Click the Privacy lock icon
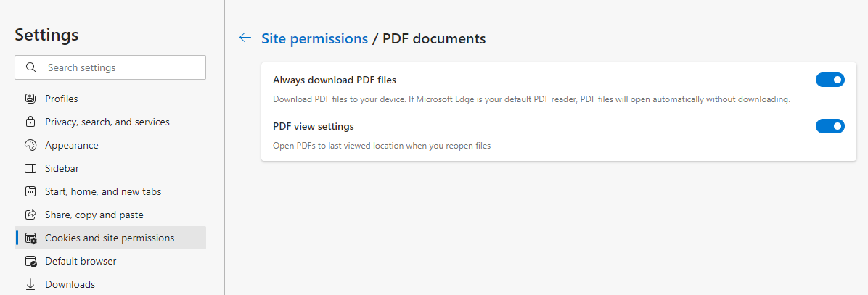868x295 pixels. click(30, 122)
